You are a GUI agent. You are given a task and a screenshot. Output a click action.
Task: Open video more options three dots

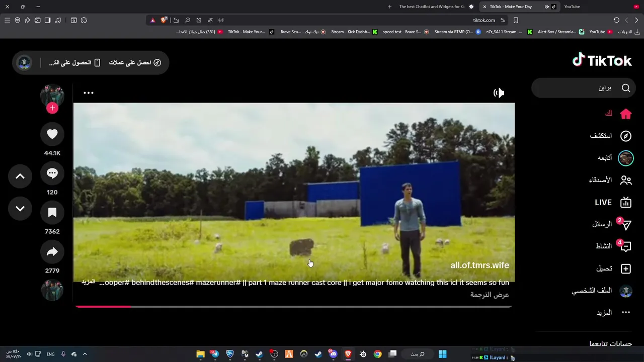point(89,93)
